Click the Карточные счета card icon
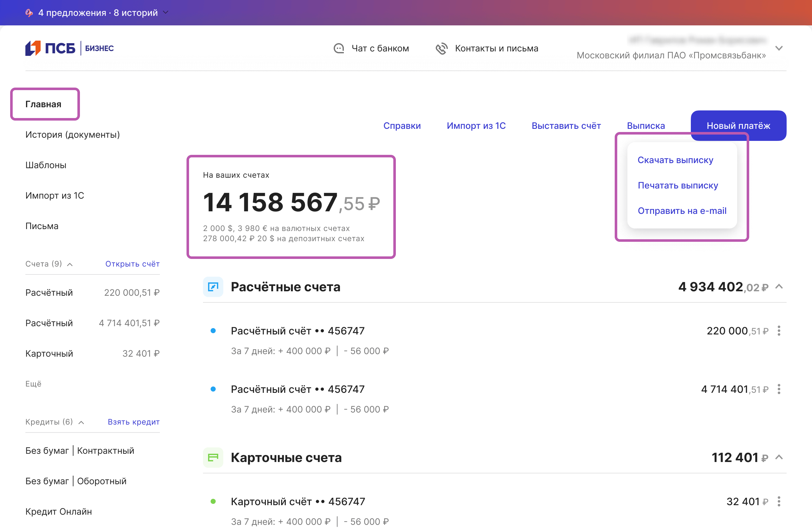The width and height of the screenshot is (812, 528). point(213,457)
